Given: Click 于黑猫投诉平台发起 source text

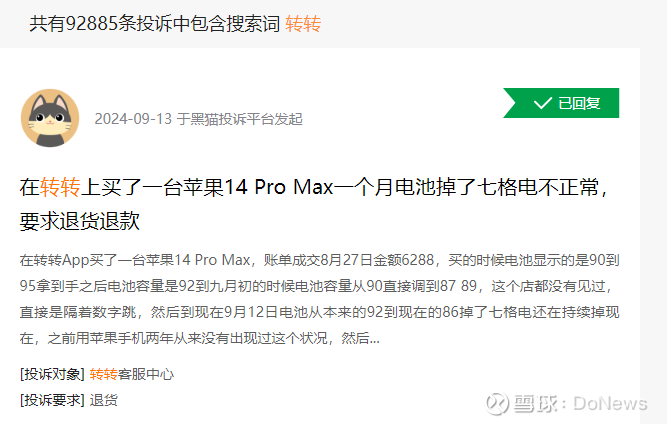Looking at the screenshot, I should [x=239, y=119].
